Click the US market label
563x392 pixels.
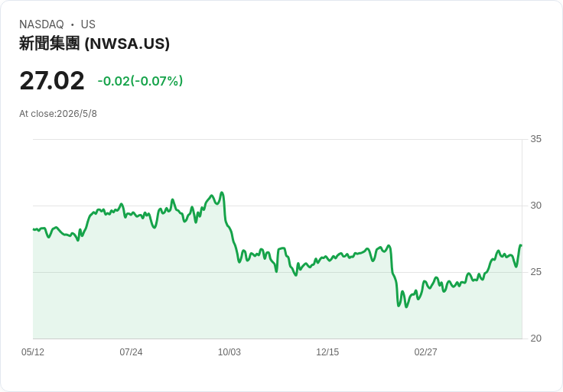tap(88, 24)
